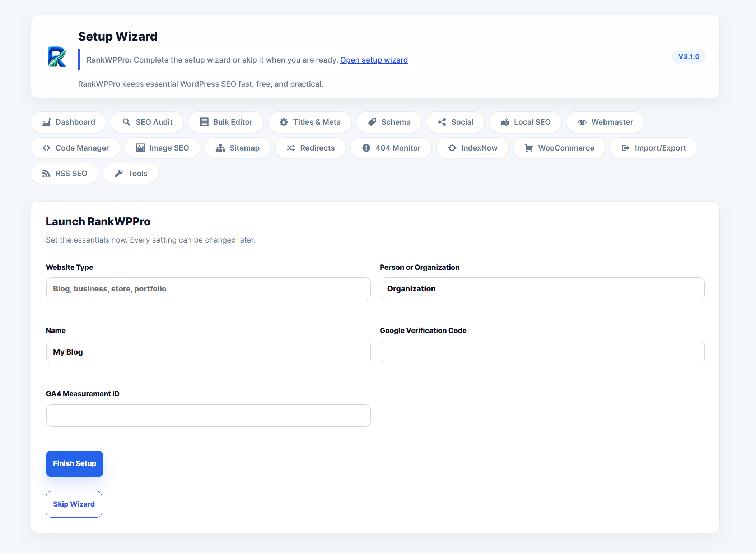Click the Website Type label
Viewport: 756px width, 554px height.
point(70,267)
